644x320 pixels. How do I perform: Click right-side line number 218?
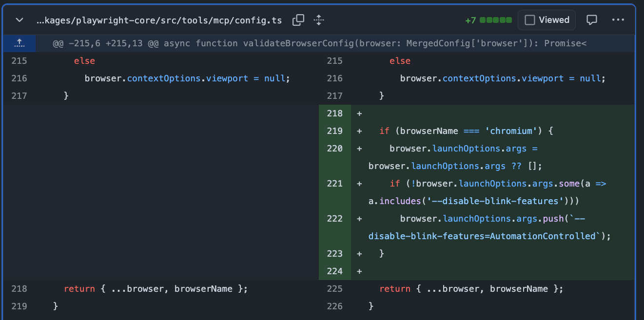click(x=334, y=113)
